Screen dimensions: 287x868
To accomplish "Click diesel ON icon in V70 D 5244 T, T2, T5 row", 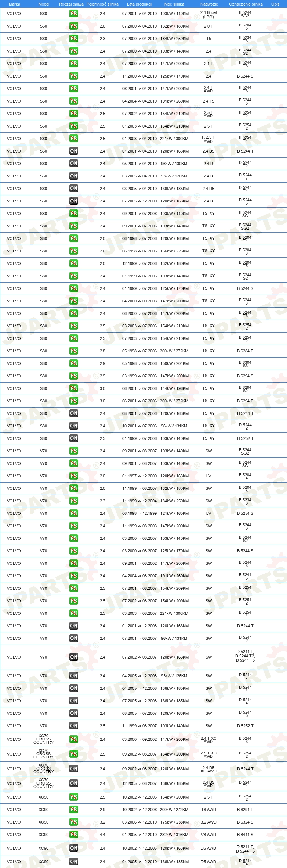I will pos(73,657).
